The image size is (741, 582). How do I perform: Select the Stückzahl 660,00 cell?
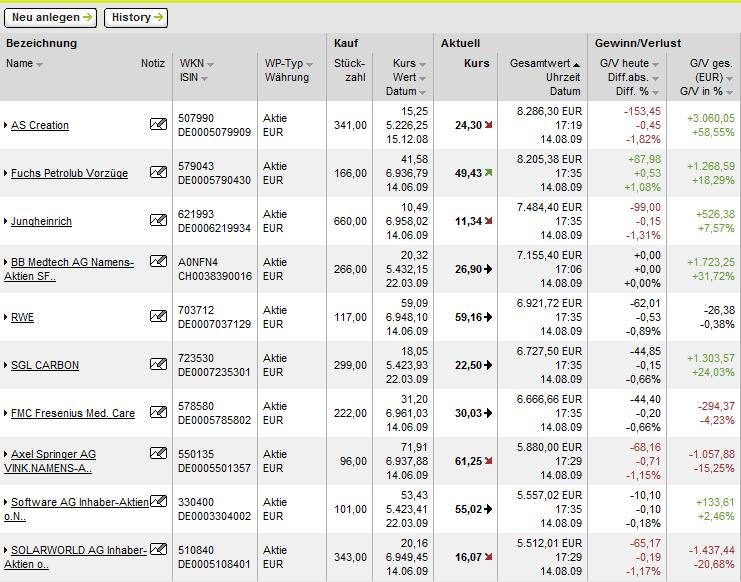(350, 221)
